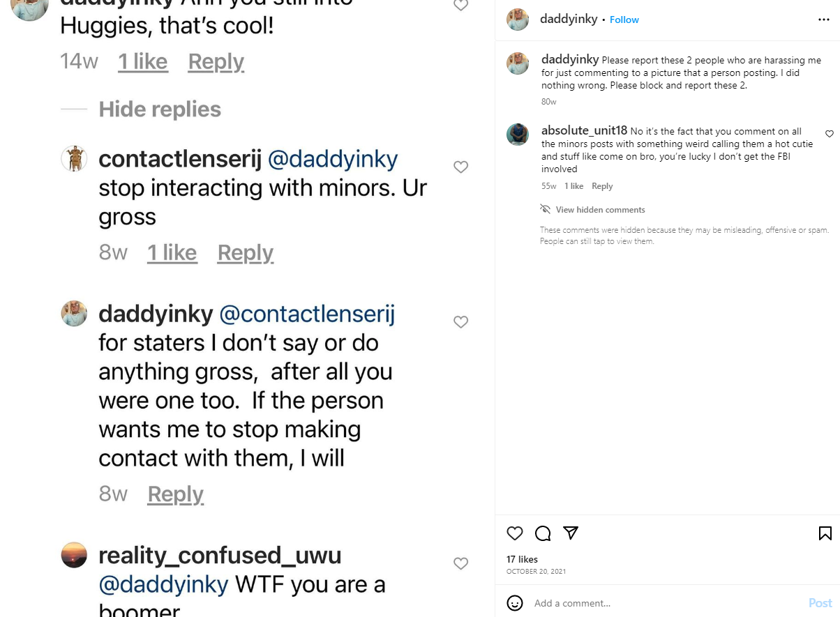This screenshot has height=617, width=840.
Task: Like absolute_unit18's comment with small heart
Action: (x=830, y=134)
